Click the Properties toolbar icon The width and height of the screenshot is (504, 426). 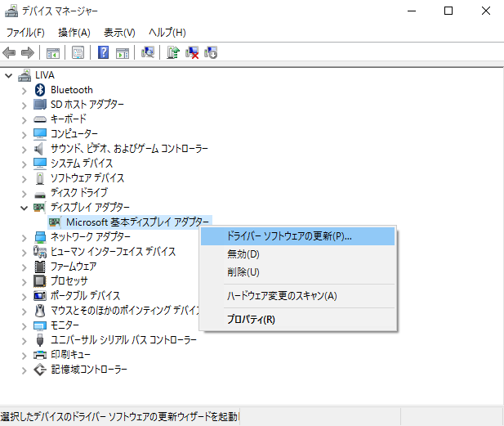click(78, 52)
